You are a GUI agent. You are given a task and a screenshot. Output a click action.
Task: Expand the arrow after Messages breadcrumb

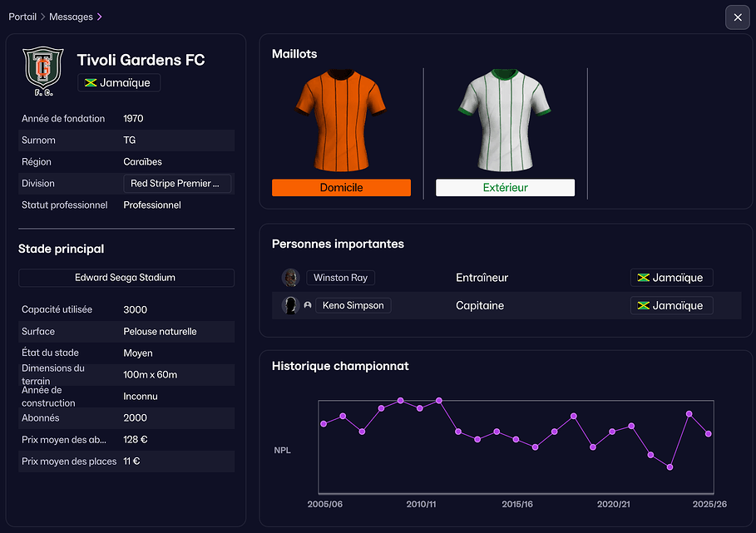click(x=100, y=17)
